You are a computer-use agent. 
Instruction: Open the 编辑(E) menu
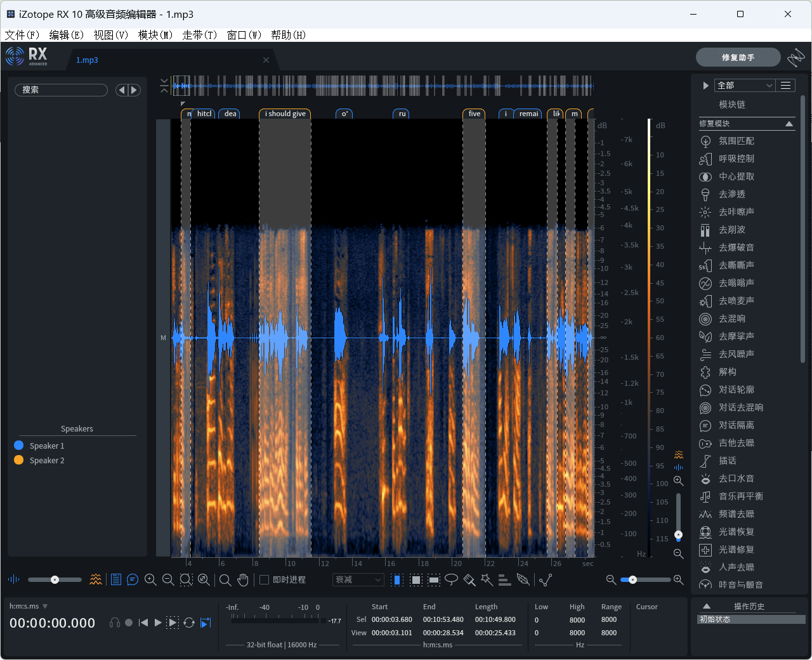[67, 35]
